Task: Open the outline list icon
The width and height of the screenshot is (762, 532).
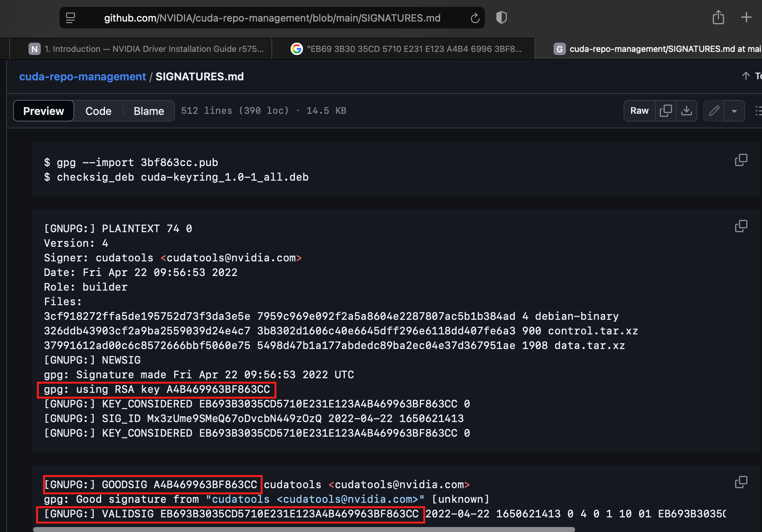Action: [758, 111]
